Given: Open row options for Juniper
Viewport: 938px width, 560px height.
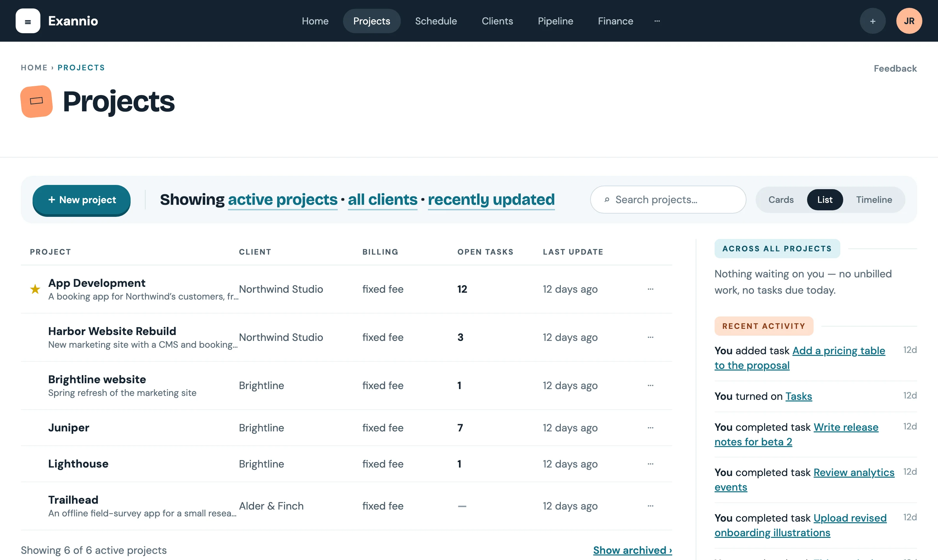Looking at the screenshot, I should (x=650, y=427).
